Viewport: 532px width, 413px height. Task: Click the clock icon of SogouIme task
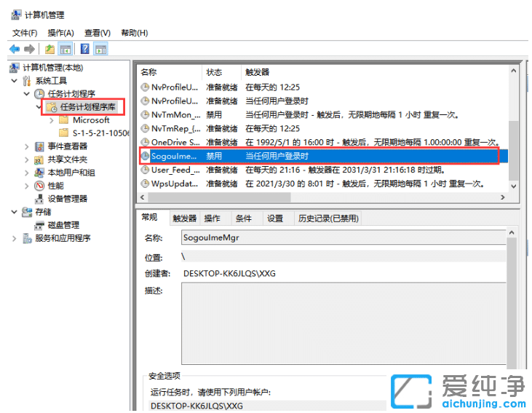pos(145,156)
